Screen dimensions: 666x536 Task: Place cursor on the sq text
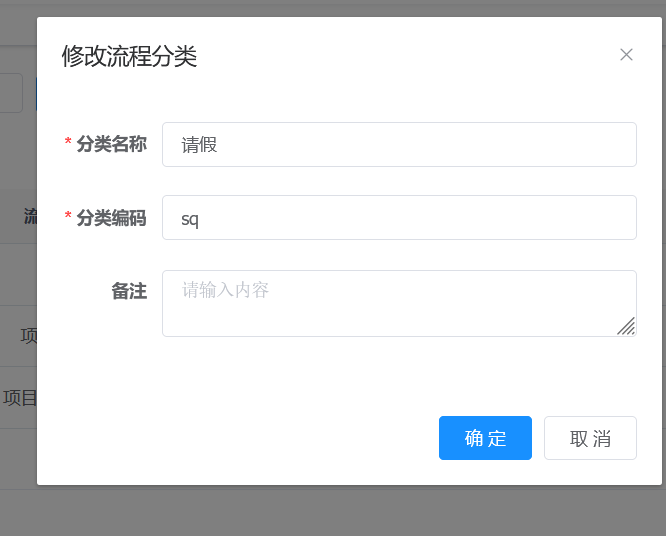click(x=190, y=218)
